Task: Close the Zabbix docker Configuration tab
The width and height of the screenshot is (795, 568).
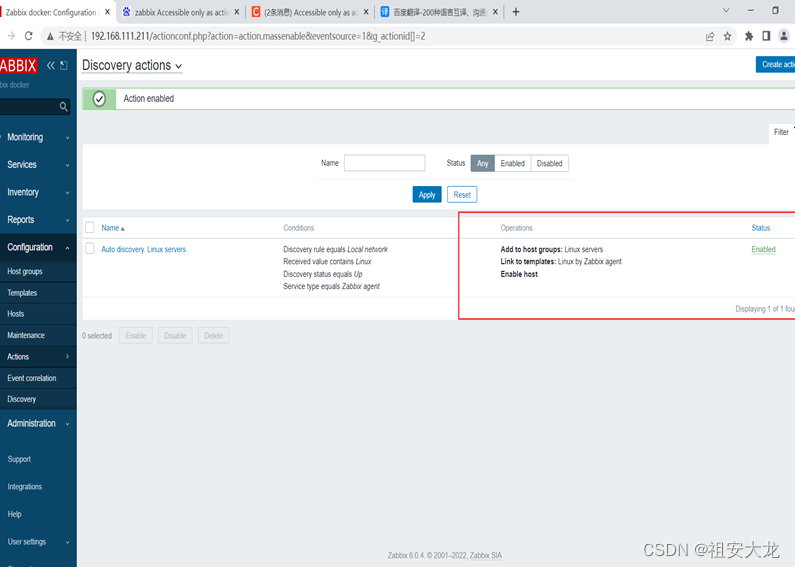Action: (x=107, y=12)
